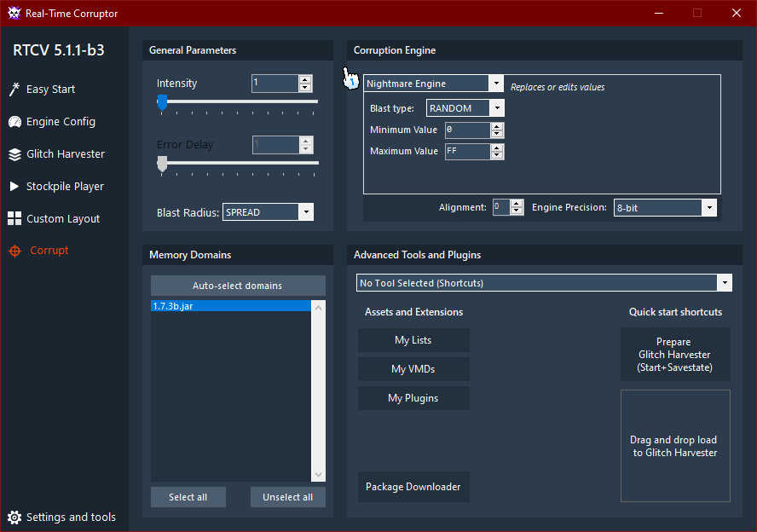Open My Plugins
This screenshot has width=757, height=532.
pyautogui.click(x=413, y=398)
